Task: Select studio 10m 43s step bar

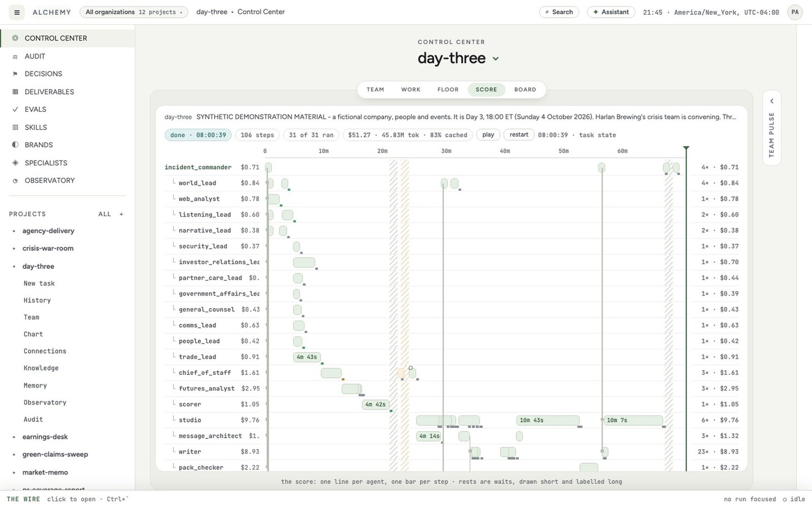Action: [x=548, y=421]
